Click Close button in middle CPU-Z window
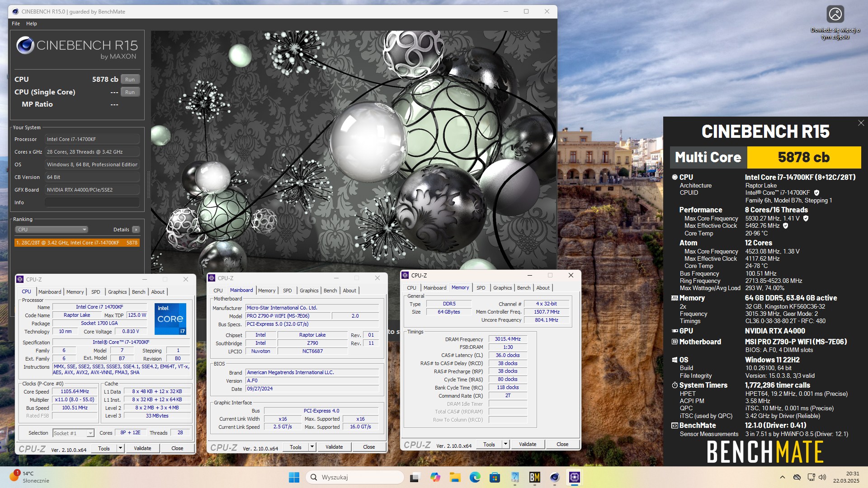The height and width of the screenshot is (488, 868). 369,447
